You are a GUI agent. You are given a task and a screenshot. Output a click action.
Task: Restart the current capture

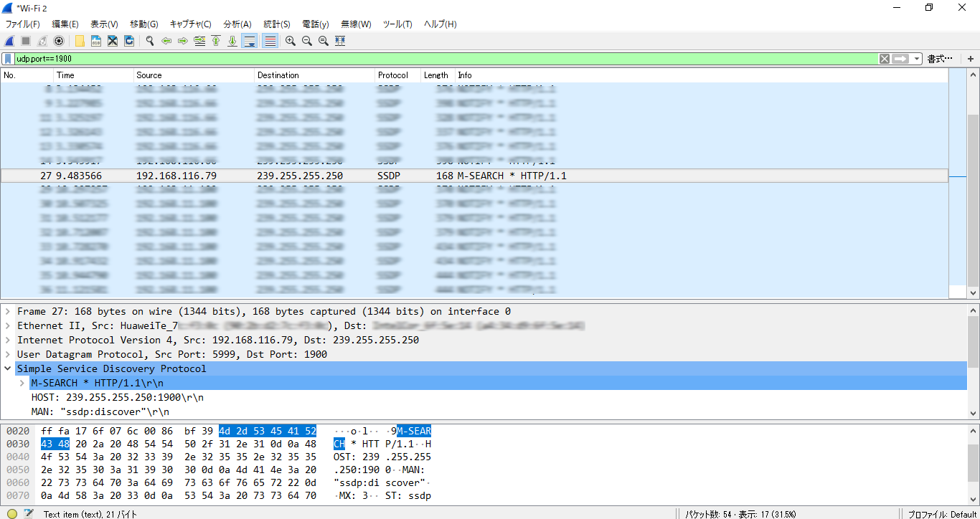[x=42, y=41]
